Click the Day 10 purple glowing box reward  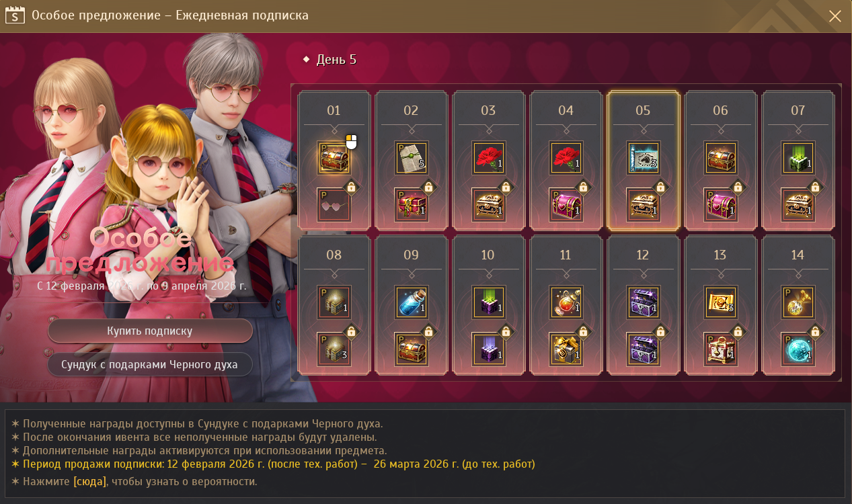point(488,302)
